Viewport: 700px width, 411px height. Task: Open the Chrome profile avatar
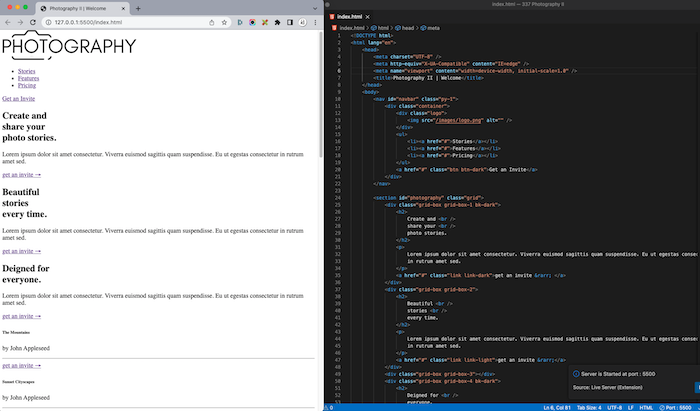click(x=303, y=22)
